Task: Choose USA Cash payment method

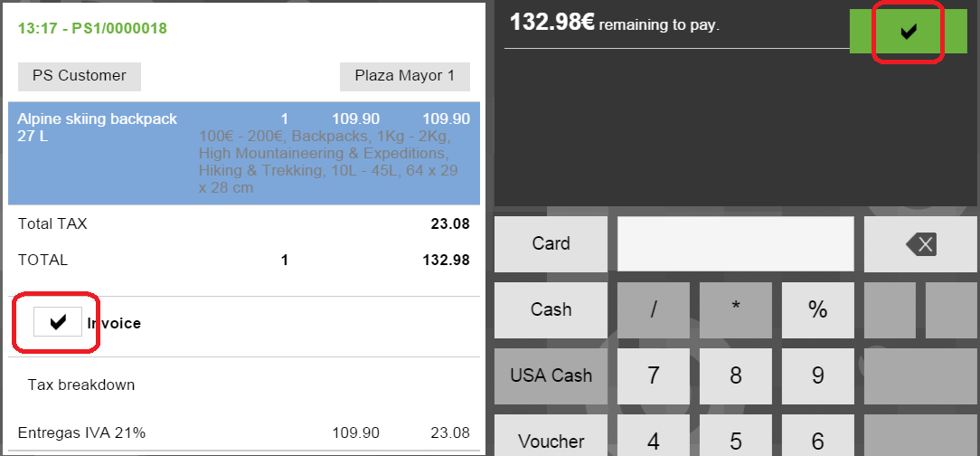Action: tap(551, 375)
